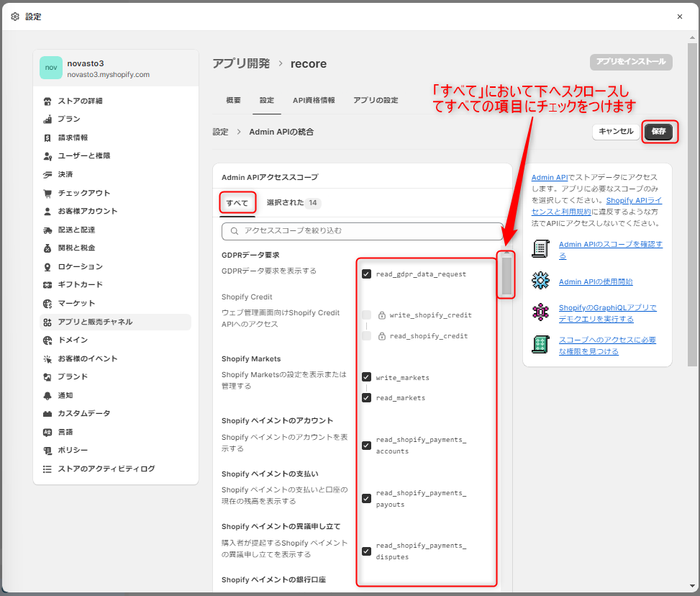
Task: Click the gear icon beside Admin APIの使用開始
Action: tap(540, 281)
